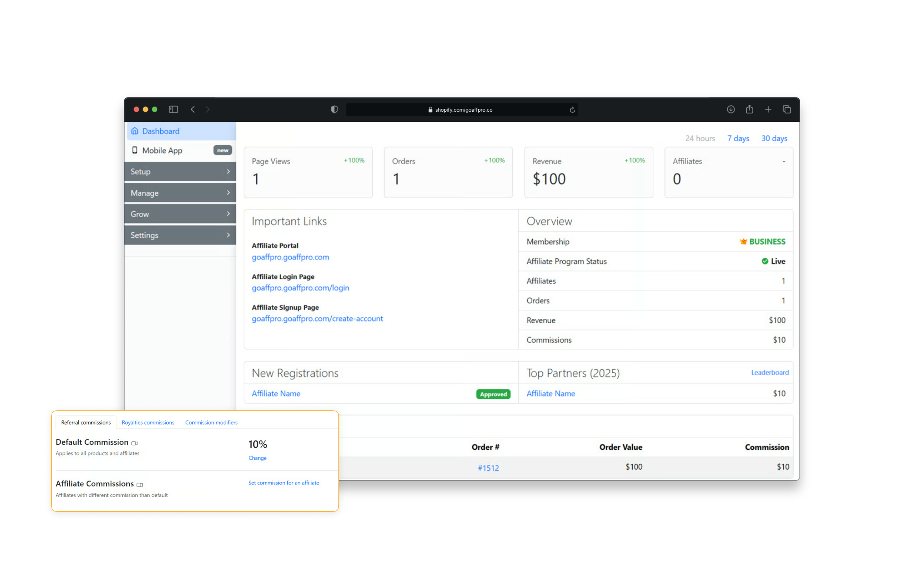This screenshot has height=578, width=924.
Task: Select the 7 days time range
Action: point(738,138)
